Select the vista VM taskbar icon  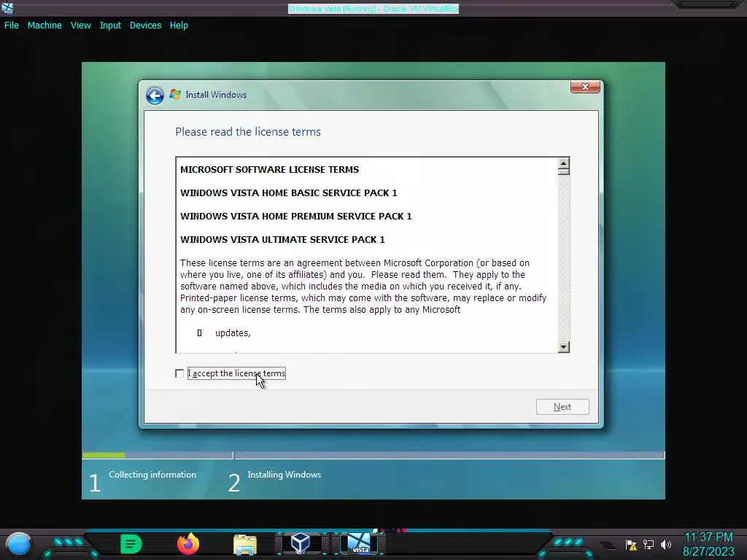tap(359, 543)
